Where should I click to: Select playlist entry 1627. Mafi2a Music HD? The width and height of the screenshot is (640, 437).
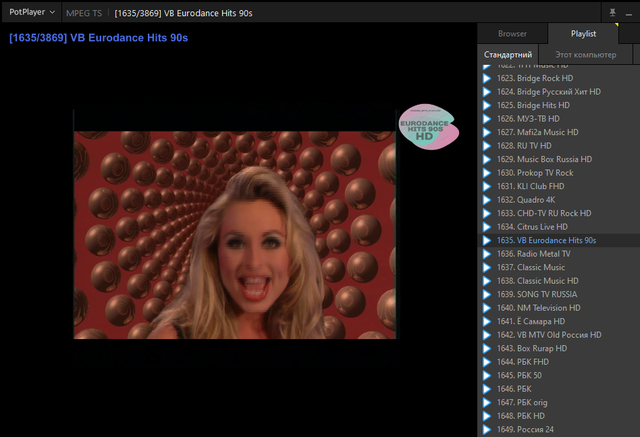pyautogui.click(x=559, y=132)
